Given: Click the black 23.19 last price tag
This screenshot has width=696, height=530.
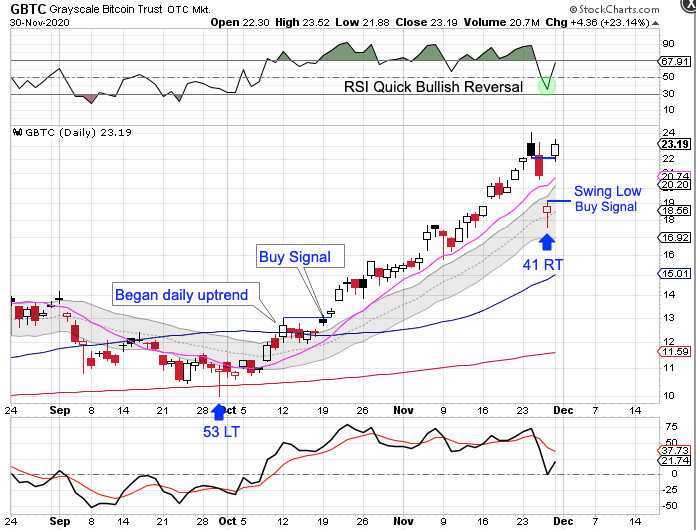Looking at the screenshot, I should 676,144.
